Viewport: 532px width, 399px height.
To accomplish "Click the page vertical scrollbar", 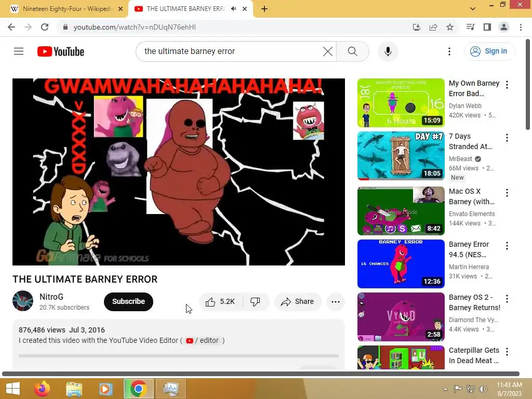I will tap(528, 84).
